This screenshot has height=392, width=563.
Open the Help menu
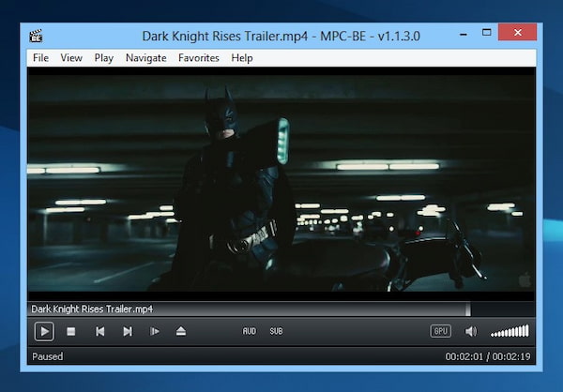(242, 58)
